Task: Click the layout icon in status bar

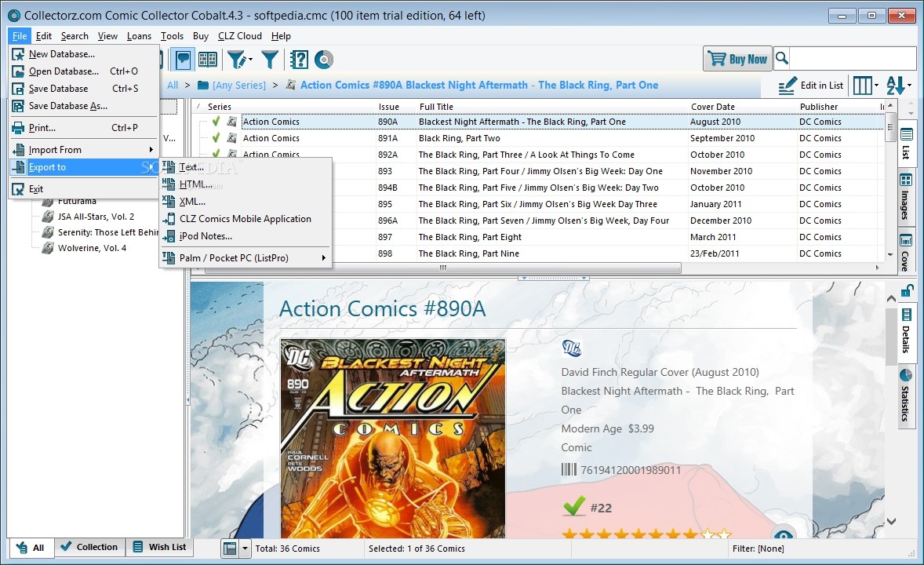Action: (230, 549)
